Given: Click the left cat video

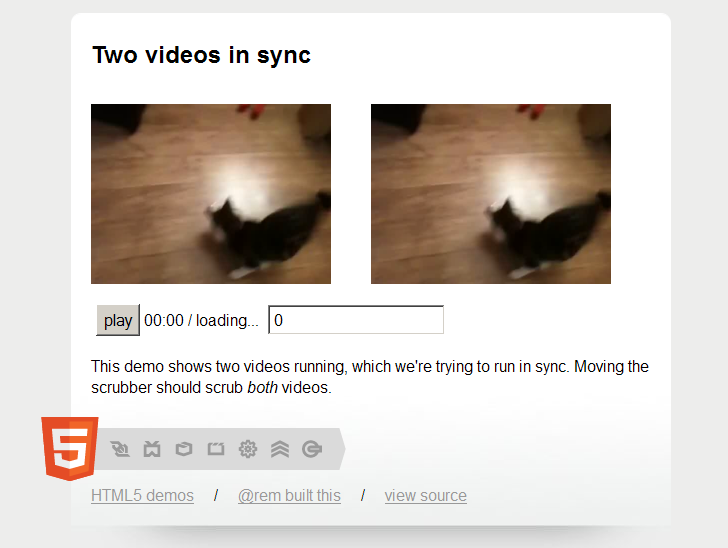Looking at the screenshot, I should tap(211, 194).
